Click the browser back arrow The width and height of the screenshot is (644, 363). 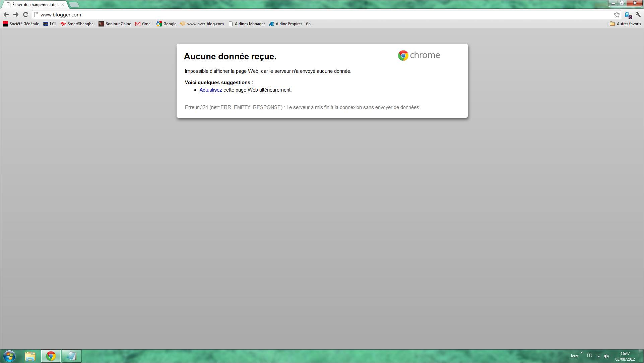click(x=6, y=14)
